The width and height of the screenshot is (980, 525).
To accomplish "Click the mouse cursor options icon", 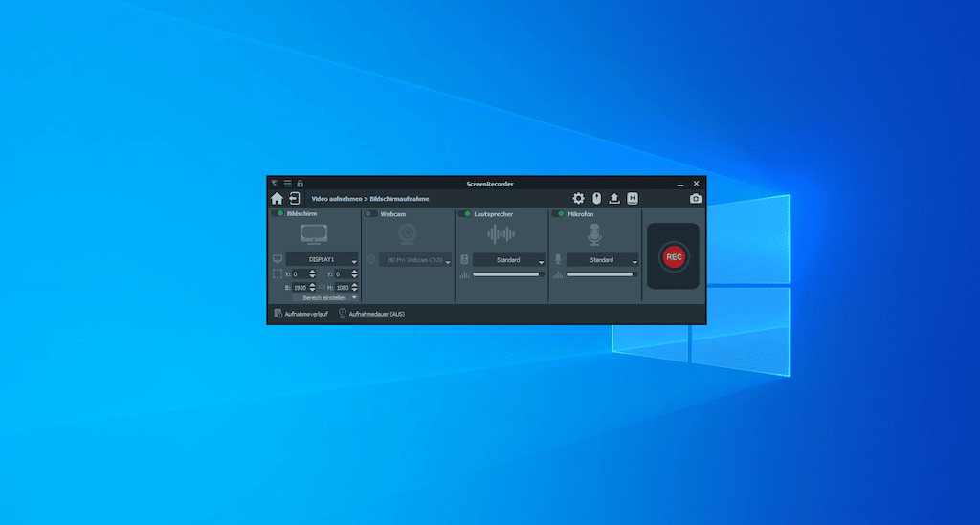I will [x=596, y=199].
